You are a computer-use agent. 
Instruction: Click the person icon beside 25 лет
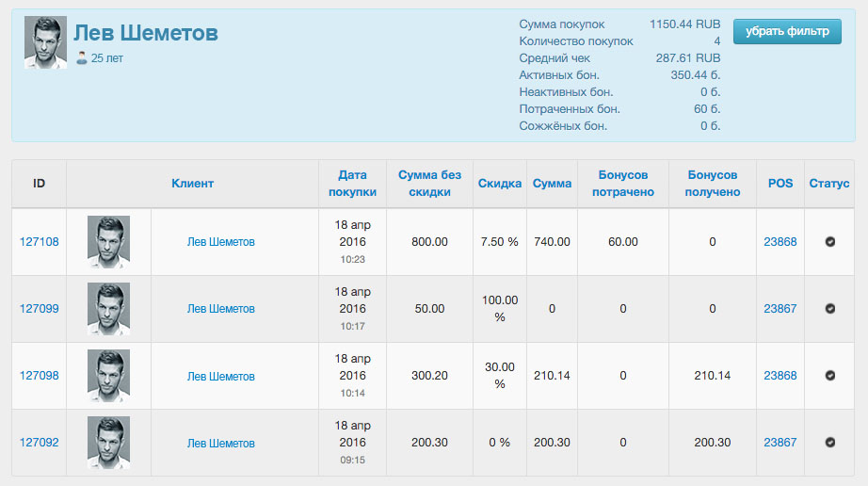coord(81,58)
